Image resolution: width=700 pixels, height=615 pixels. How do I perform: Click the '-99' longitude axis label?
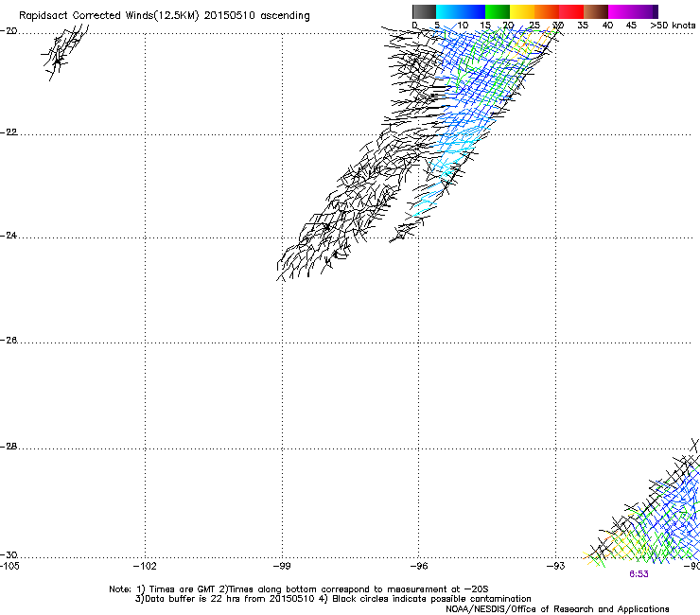[282, 566]
